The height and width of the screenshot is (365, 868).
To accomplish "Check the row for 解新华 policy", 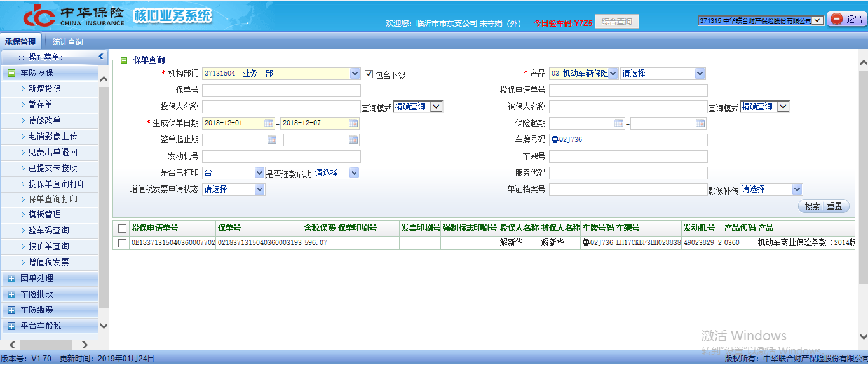I will pyautogui.click(x=122, y=243).
